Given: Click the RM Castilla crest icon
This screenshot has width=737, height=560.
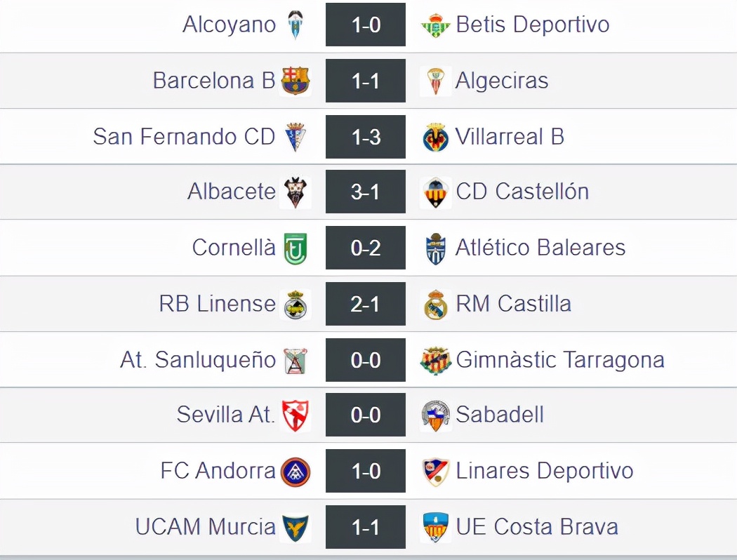Looking at the screenshot, I should tap(435, 304).
